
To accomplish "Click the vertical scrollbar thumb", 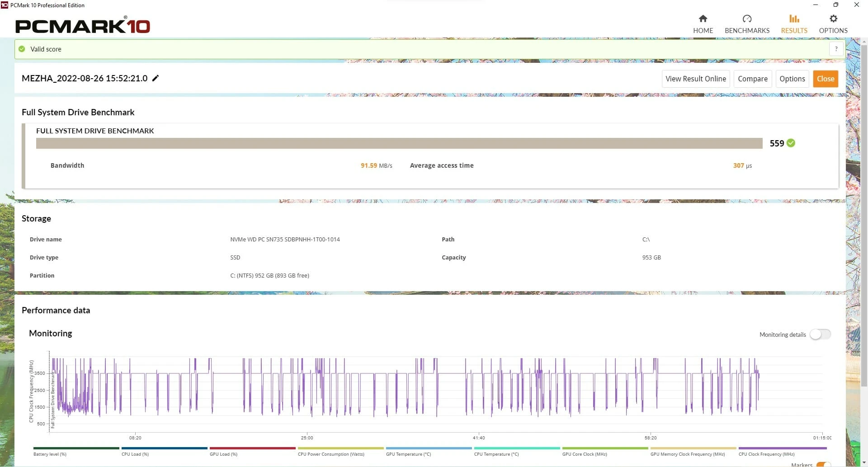I will click(864, 216).
